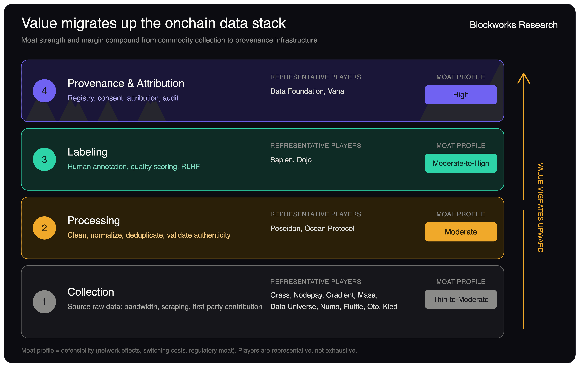Click the "Blockworks Research" brand label

[x=514, y=25]
